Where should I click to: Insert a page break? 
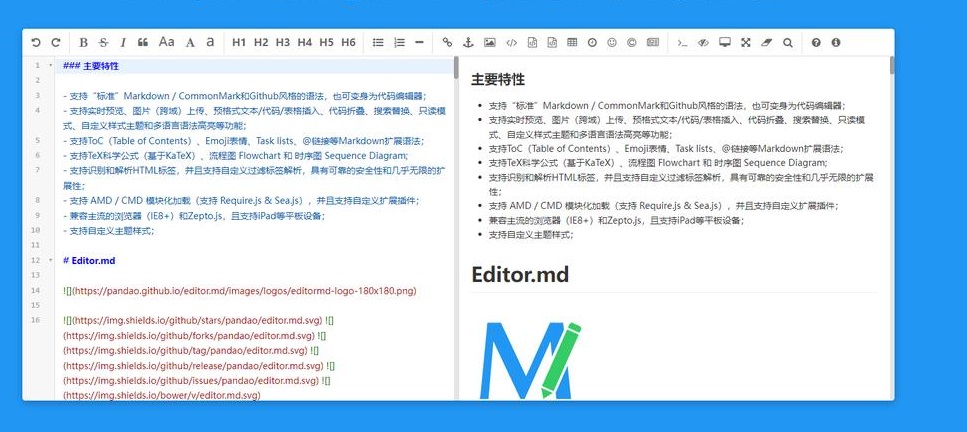pyautogui.click(x=652, y=43)
